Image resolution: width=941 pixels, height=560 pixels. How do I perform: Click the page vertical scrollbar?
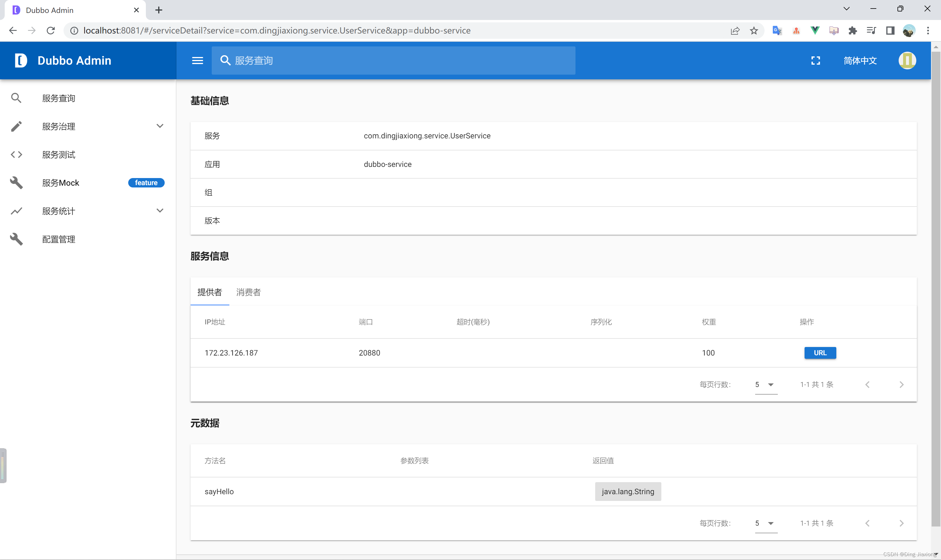click(x=936, y=289)
